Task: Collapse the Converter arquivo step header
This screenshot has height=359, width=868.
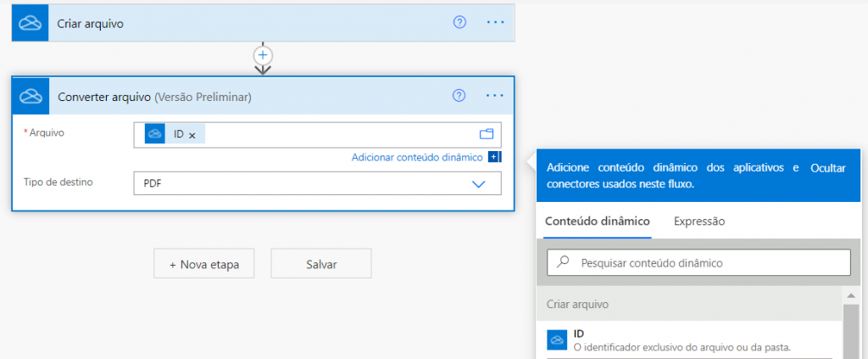Action: pos(254,97)
